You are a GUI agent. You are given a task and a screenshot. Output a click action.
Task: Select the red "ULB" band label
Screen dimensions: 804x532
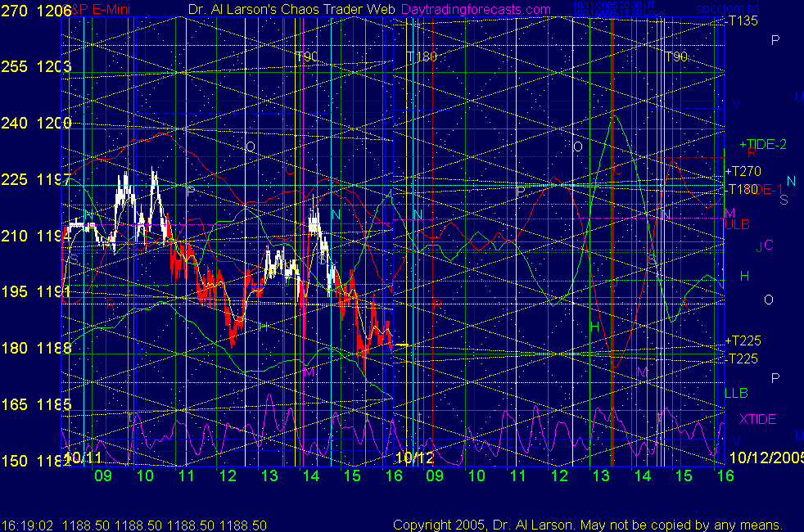pos(738,224)
